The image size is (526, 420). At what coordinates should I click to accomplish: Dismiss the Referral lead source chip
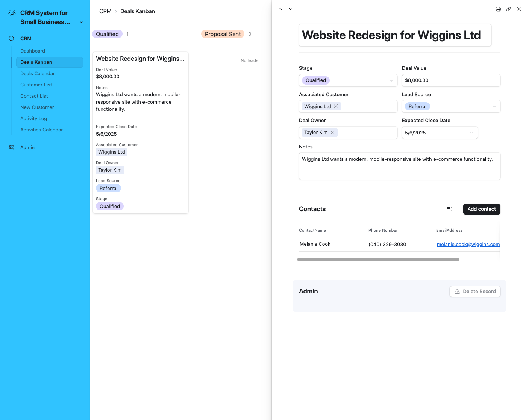(417, 106)
